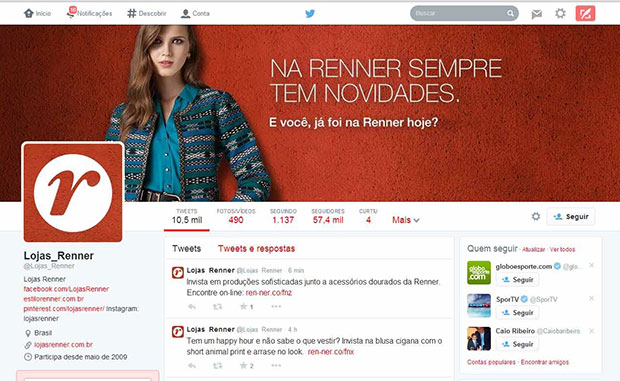
Task: Open more options on 4 h tweet
Action: pos(276,366)
